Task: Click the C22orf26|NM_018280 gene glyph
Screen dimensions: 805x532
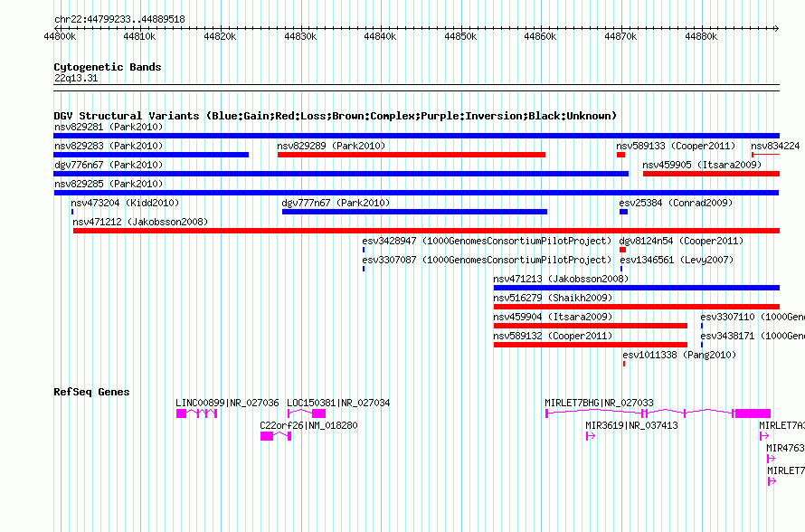Action: point(276,436)
